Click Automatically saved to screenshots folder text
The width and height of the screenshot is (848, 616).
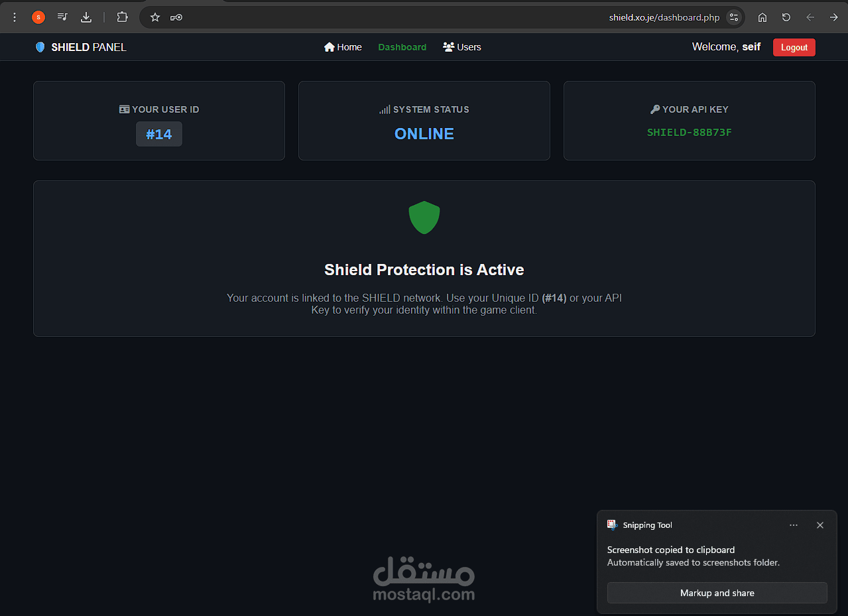[694, 562]
